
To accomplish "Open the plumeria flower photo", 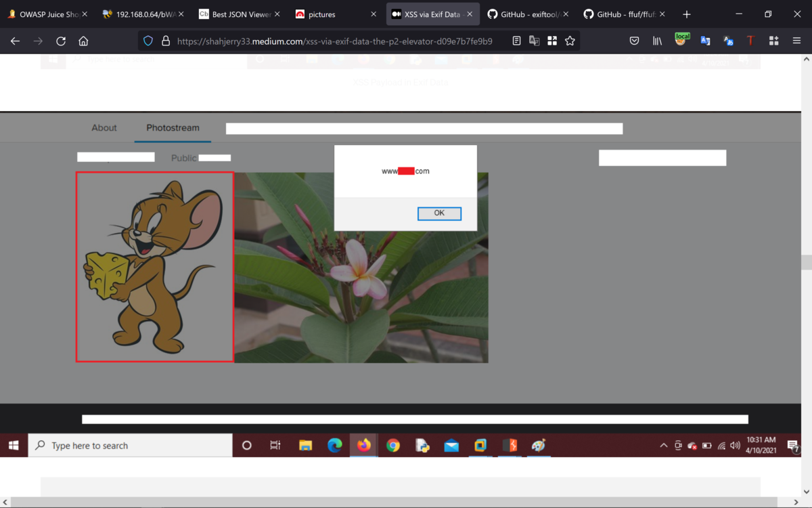I will [x=361, y=268].
